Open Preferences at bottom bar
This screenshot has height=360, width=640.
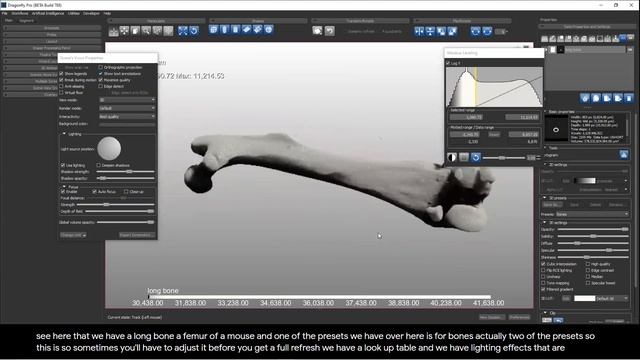pyautogui.click(x=519, y=317)
